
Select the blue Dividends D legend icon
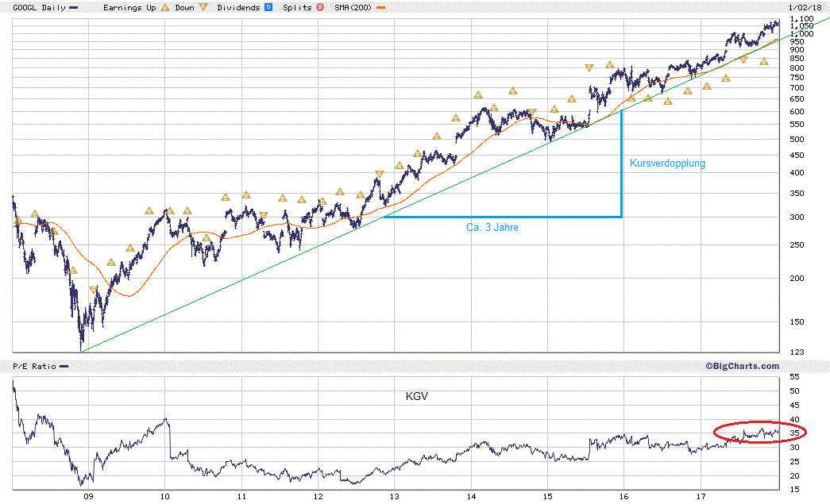click(x=268, y=7)
